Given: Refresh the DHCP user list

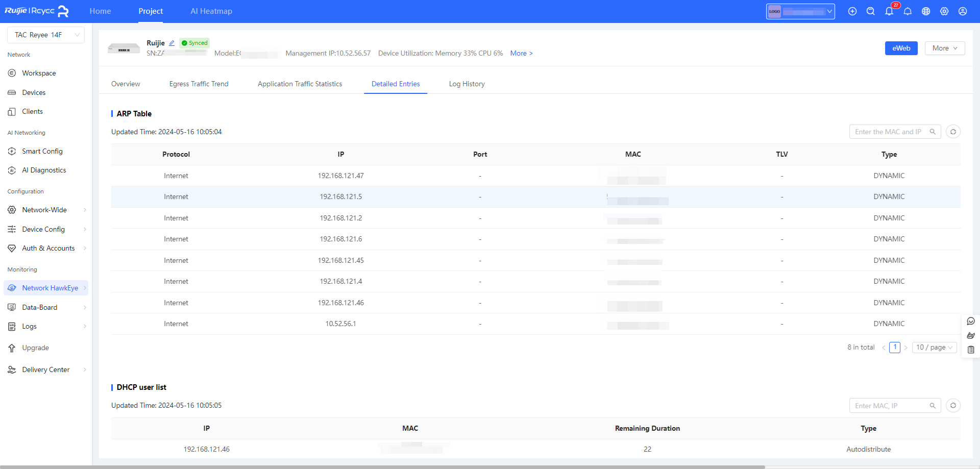Looking at the screenshot, I should tap(953, 406).
